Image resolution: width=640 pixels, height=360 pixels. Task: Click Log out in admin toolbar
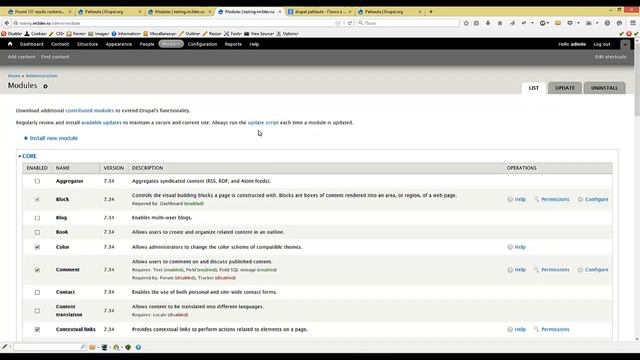602,44
